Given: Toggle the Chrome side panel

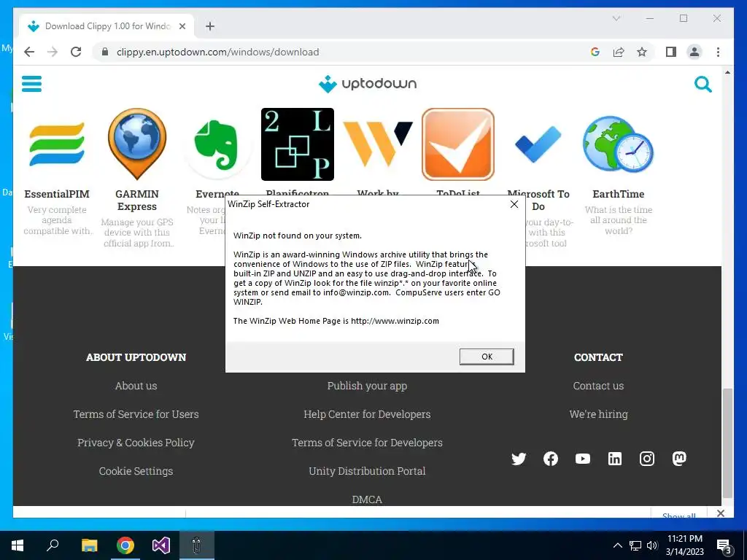Looking at the screenshot, I should tap(671, 52).
